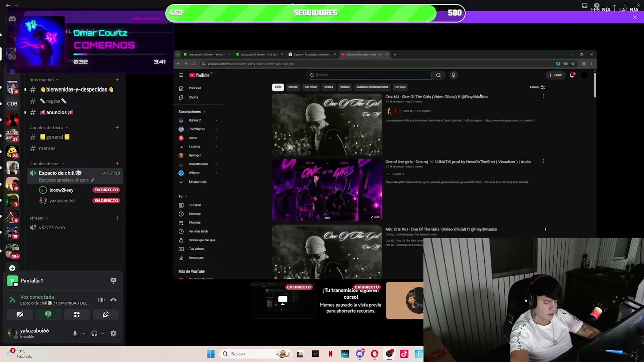Click the YouTube logo
Image resolution: width=644 pixels, height=362 pixels.
click(x=199, y=75)
